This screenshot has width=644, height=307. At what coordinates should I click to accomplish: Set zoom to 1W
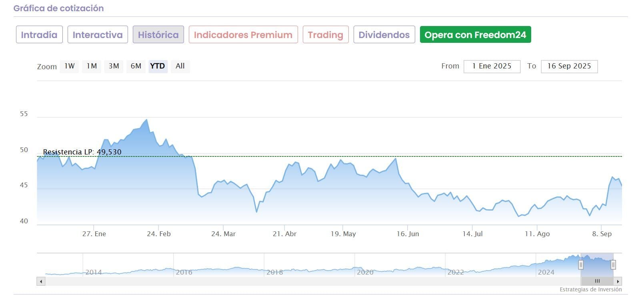[x=70, y=66]
